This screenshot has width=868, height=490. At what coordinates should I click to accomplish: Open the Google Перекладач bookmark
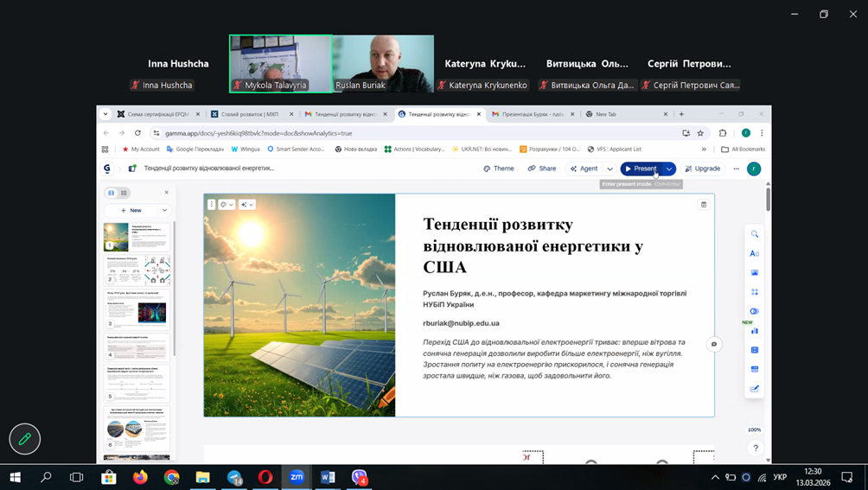click(195, 150)
